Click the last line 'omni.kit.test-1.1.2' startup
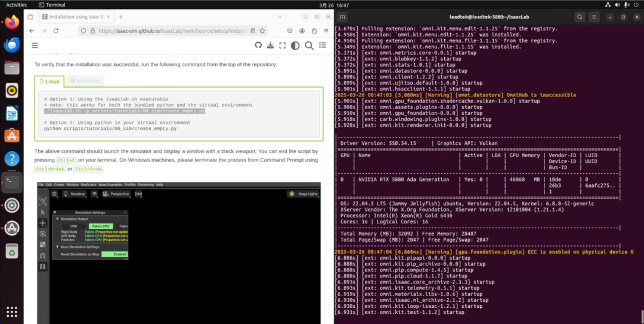 (x=399, y=312)
